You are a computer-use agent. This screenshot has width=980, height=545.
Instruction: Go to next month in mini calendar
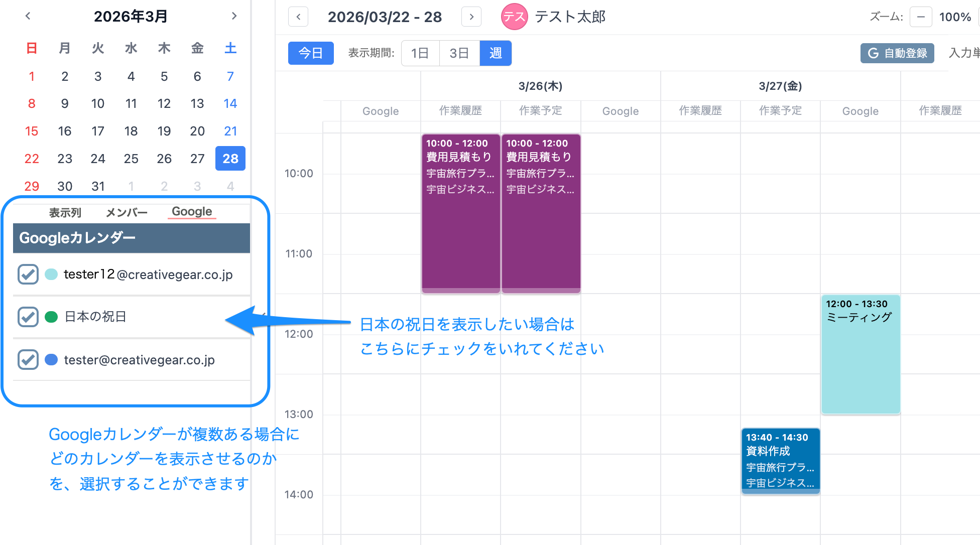click(234, 16)
